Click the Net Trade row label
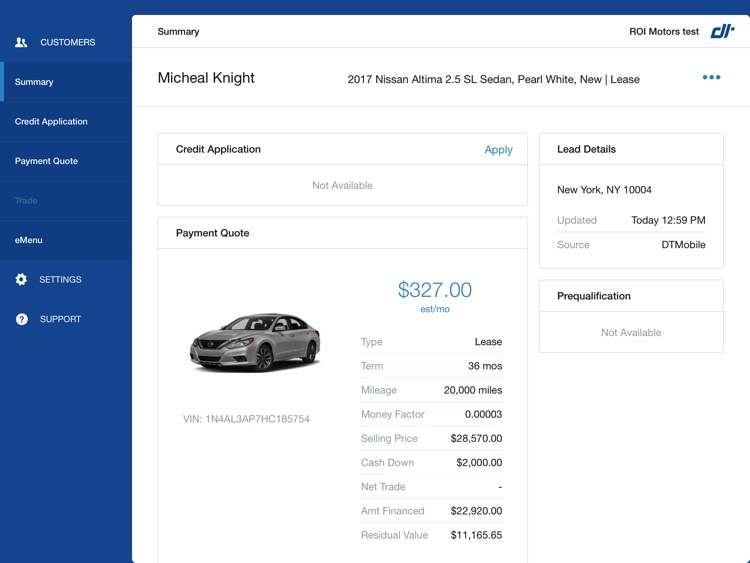 click(x=383, y=487)
